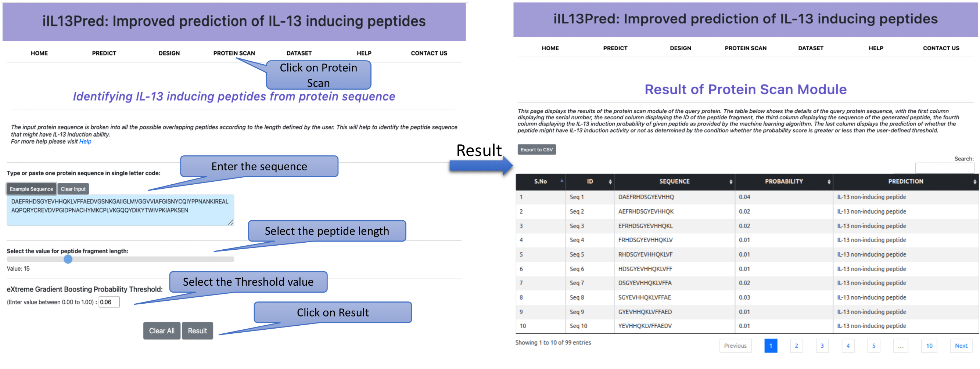
Task: Focus the probability threshold input field
Action: pos(109,302)
